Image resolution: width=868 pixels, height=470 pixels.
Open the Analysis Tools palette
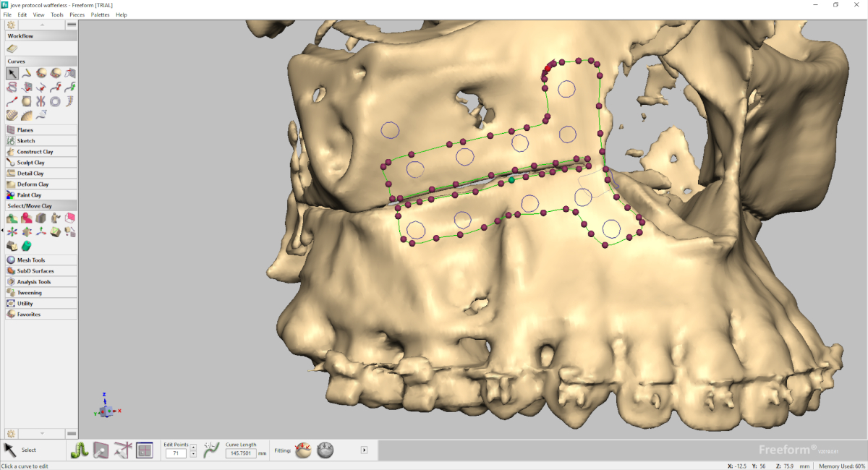tap(33, 282)
